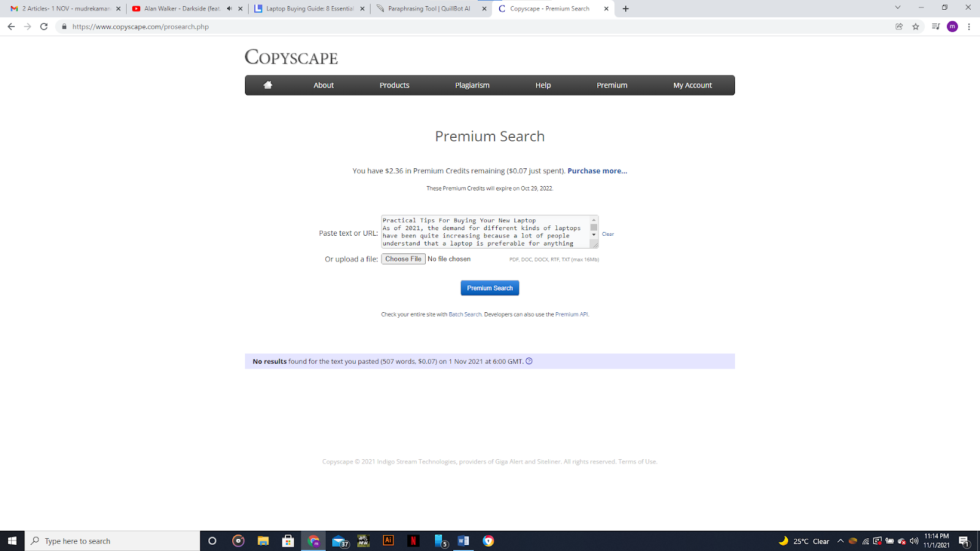Open the My Account menu item
980x551 pixels.
693,85
